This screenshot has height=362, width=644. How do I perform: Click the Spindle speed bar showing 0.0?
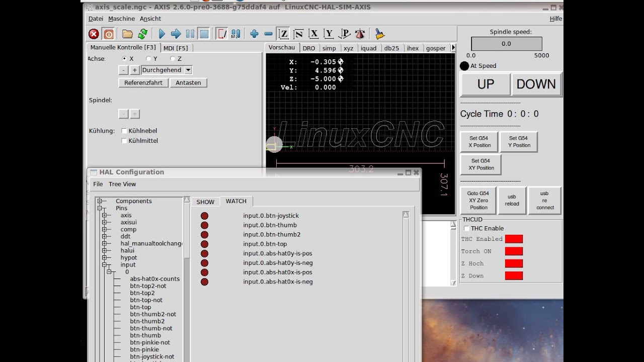tap(506, 44)
